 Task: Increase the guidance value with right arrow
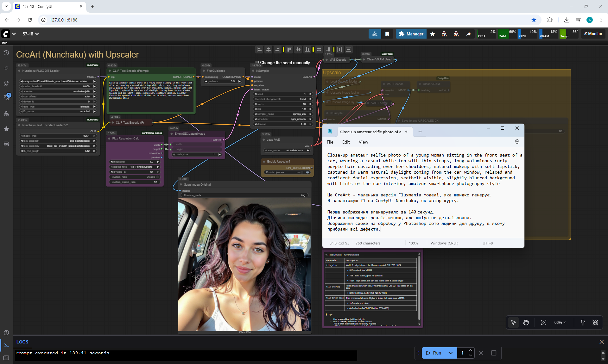(239, 81)
